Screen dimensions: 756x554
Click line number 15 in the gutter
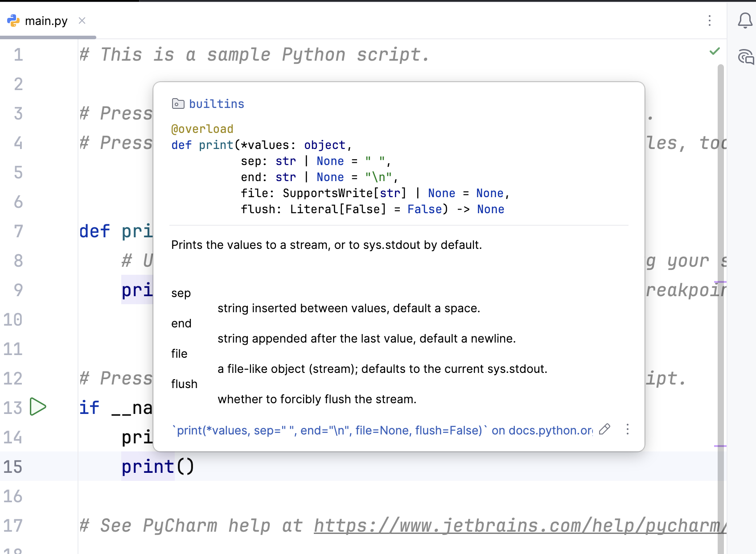coord(13,467)
